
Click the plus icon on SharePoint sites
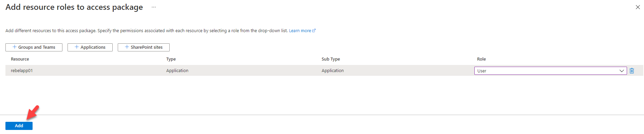click(127, 47)
